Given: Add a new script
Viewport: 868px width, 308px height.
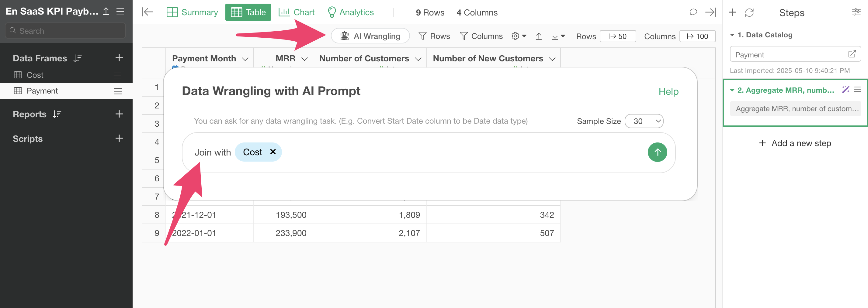Looking at the screenshot, I should point(119,138).
